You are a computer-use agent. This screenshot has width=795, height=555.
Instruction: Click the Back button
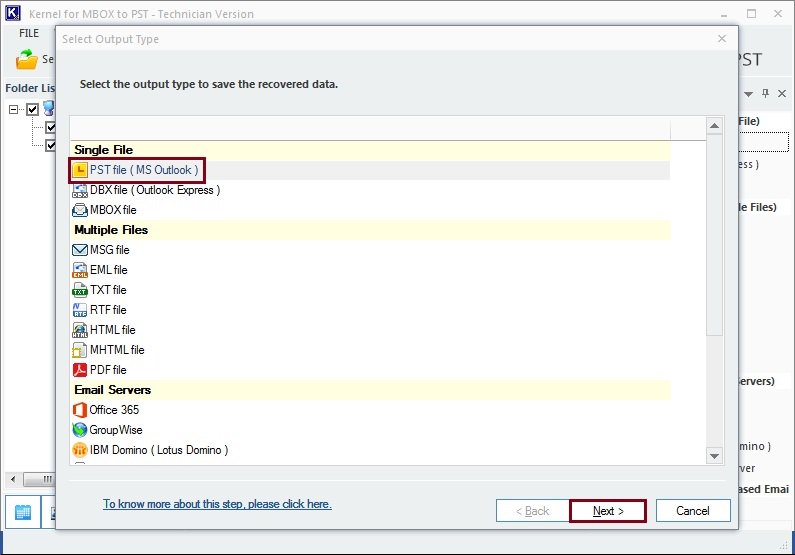point(532,511)
